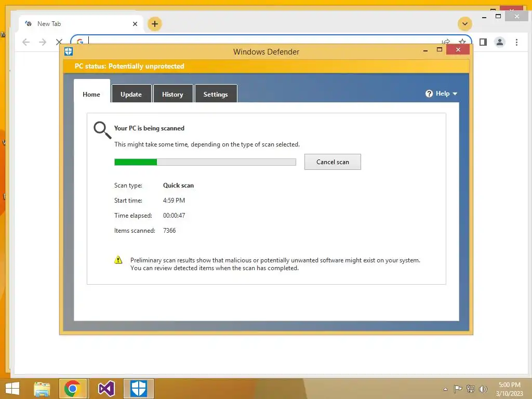This screenshot has height=399, width=532.
Task: Open the History tab
Action: click(173, 94)
